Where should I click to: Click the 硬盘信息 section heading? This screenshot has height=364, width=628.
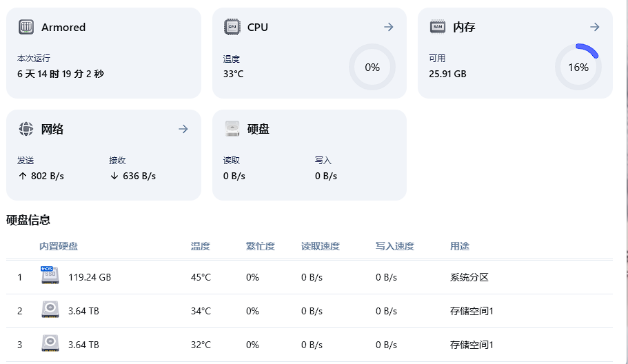(x=28, y=220)
